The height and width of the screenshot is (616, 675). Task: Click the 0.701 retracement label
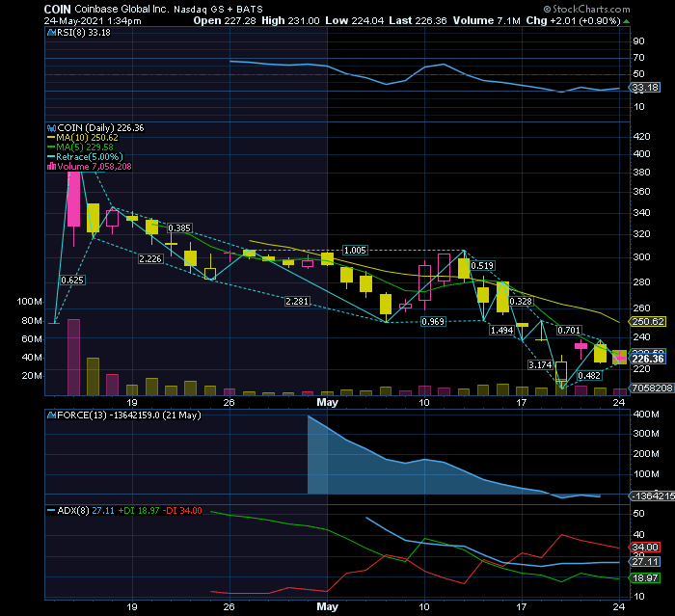pos(569,330)
